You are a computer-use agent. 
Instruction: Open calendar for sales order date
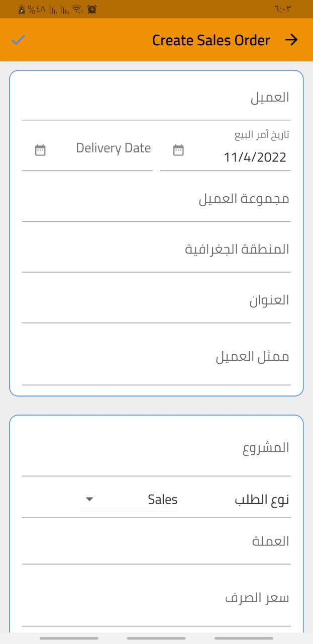[x=178, y=150]
